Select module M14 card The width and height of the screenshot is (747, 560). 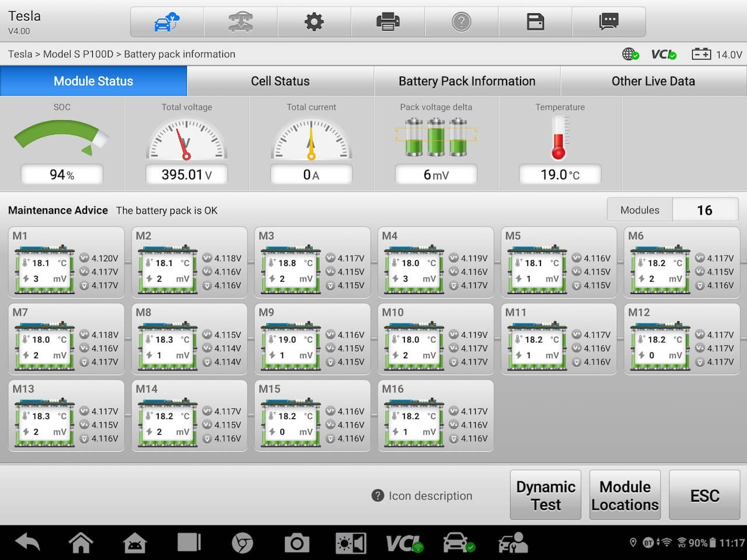pyautogui.click(x=189, y=415)
